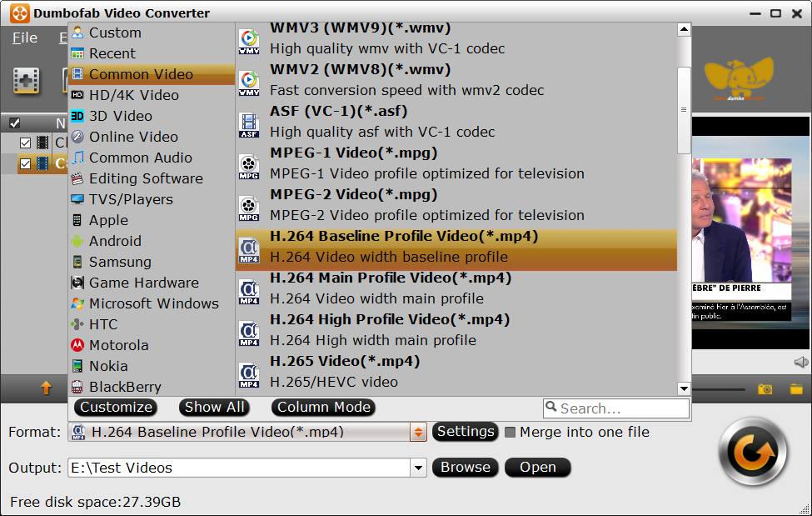Click the volume speaker icon
This screenshot has width=812, height=516.
point(801,362)
